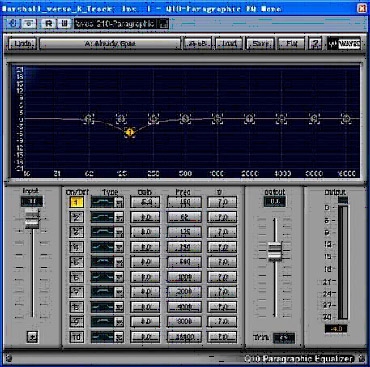Open the Save preset menu
Screen dimensions: 370x367
260,43
